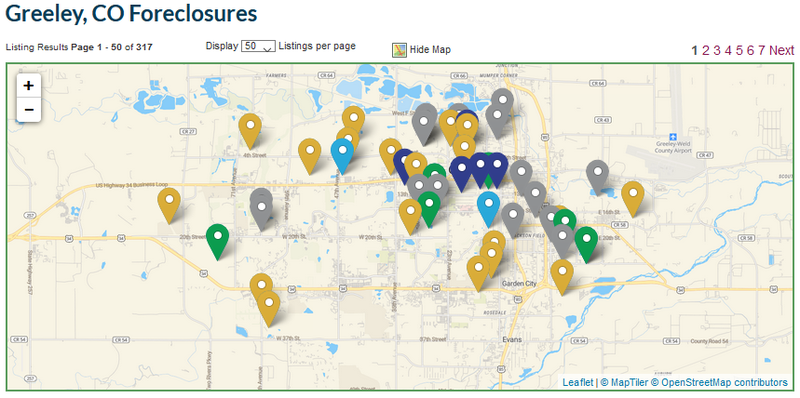800x398 pixels.
Task: Click light blue marker in central Greeley
Action: click(x=489, y=209)
